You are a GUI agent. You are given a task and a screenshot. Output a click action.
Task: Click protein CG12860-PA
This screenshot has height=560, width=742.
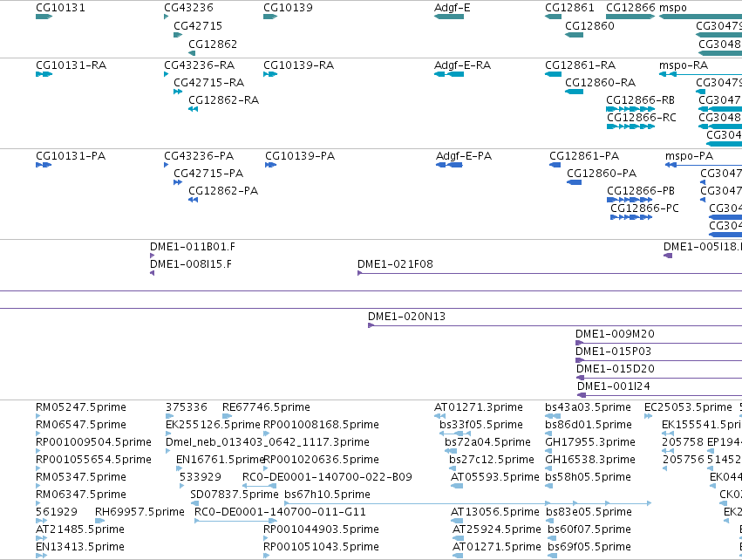click(602, 174)
